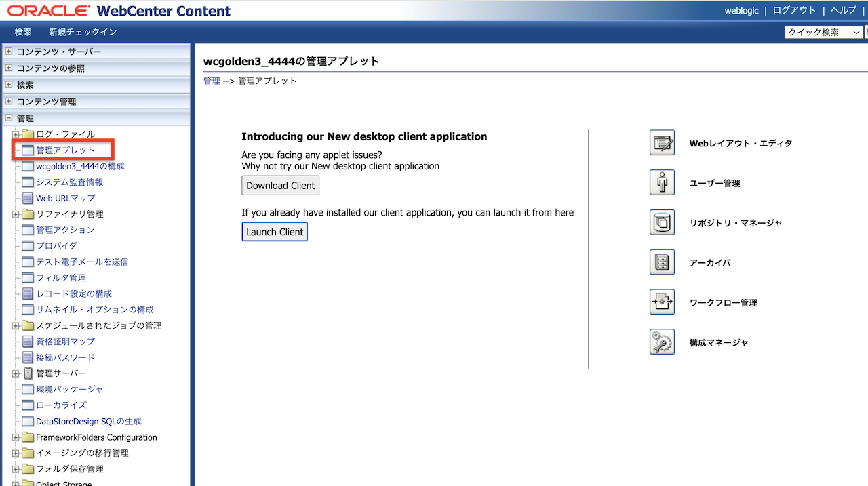Expand the リファイナリ管理 tree node
868x486 pixels.
click(x=16, y=214)
